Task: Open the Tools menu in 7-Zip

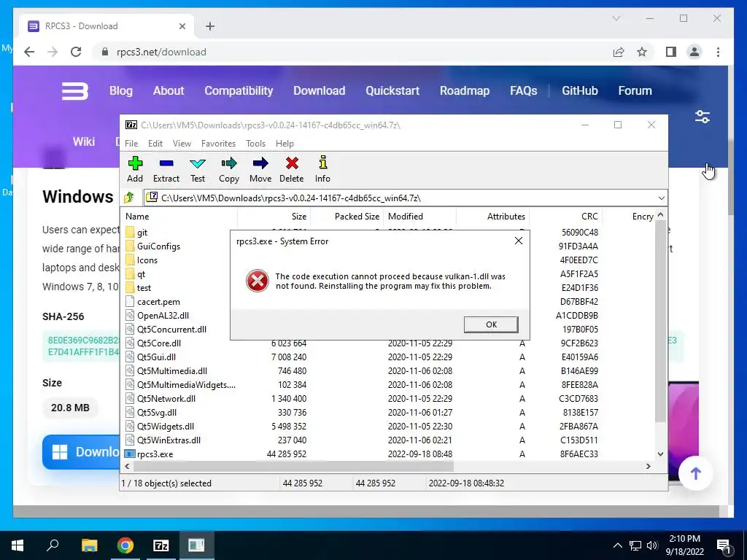Action: click(x=255, y=144)
